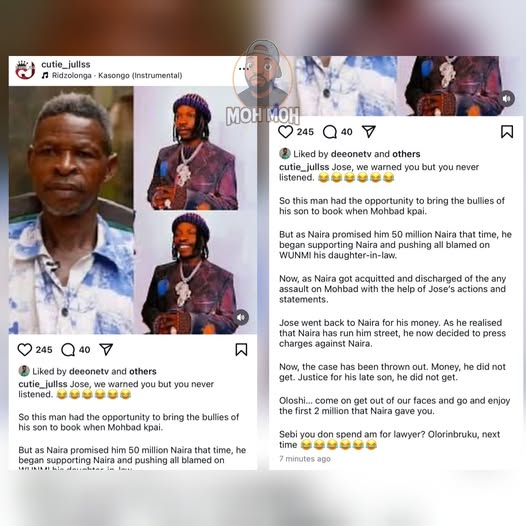Bookmark the left post
This screenshot has width=526, height=526.
pyautogui.click(x=241, y=350)
